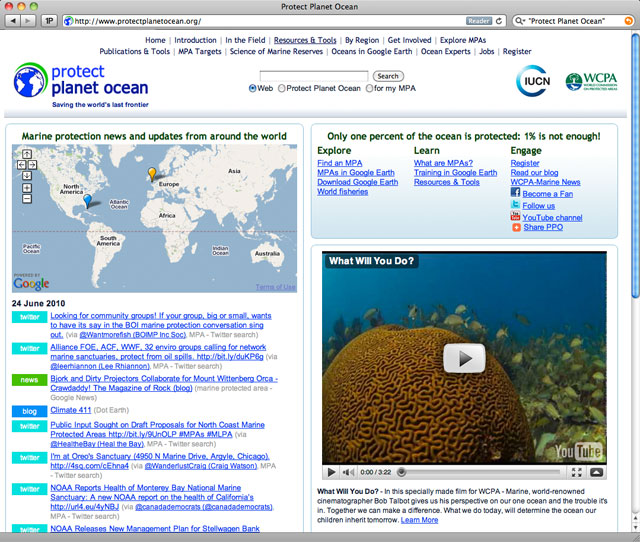Pan the map down arrow

tap(27, 175)
